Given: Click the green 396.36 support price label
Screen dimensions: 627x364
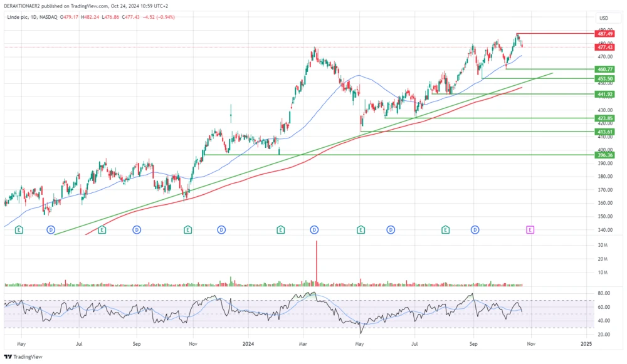Looking at the screenshot, I should point(604,155).
